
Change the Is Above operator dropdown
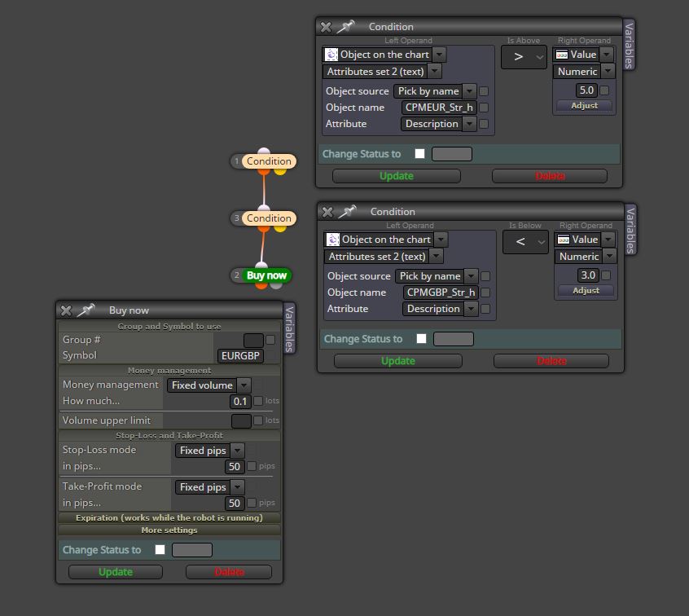coord(524,57)
